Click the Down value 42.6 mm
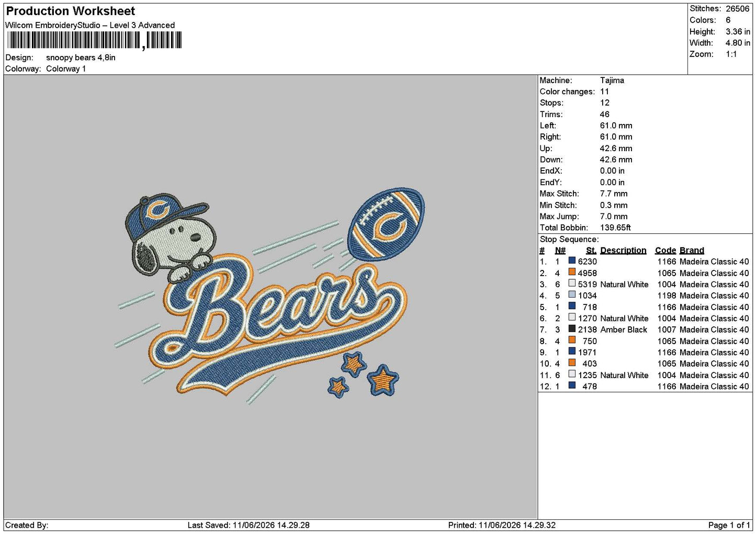756x534 pixels. point(616,160)
